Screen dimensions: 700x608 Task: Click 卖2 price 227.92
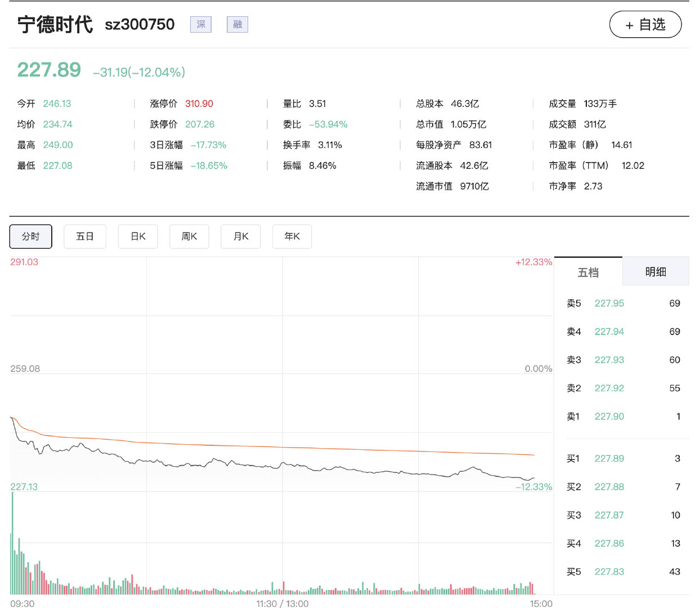[609, 388]
